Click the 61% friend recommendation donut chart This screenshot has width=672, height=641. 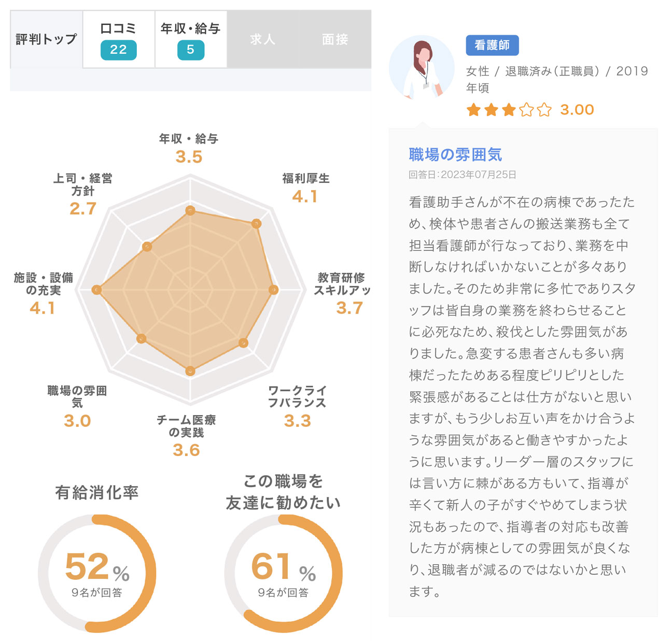point(283,573)
